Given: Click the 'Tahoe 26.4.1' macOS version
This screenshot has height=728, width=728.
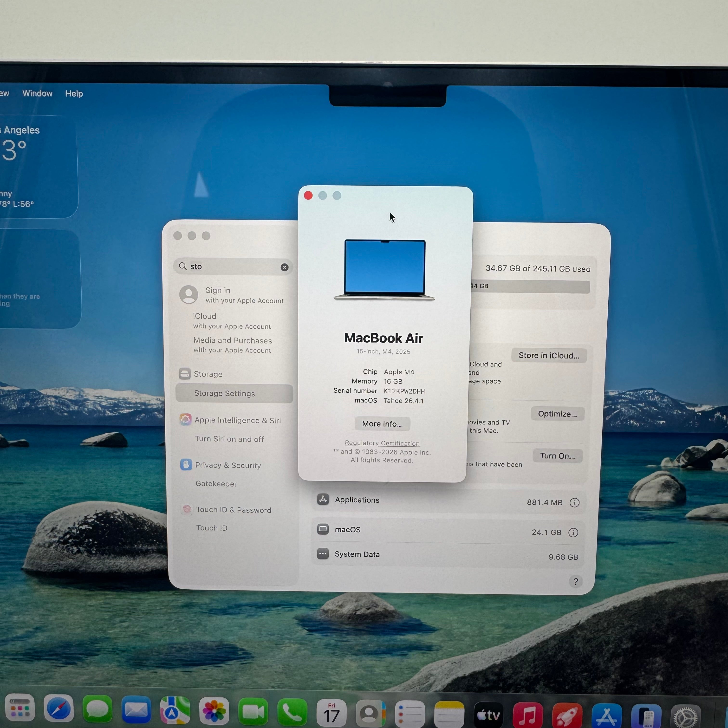Looking at the screenshot, I should [403, 401].
